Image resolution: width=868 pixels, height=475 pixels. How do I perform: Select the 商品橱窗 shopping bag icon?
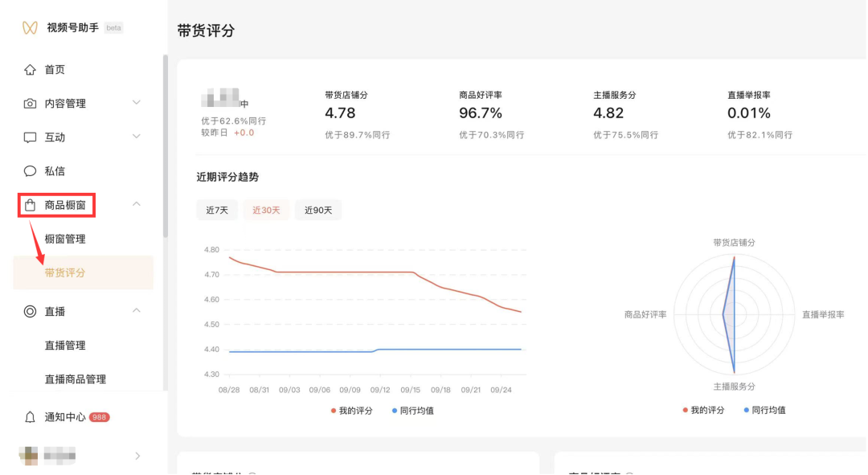pyautogui.click(x=28, y=205)
